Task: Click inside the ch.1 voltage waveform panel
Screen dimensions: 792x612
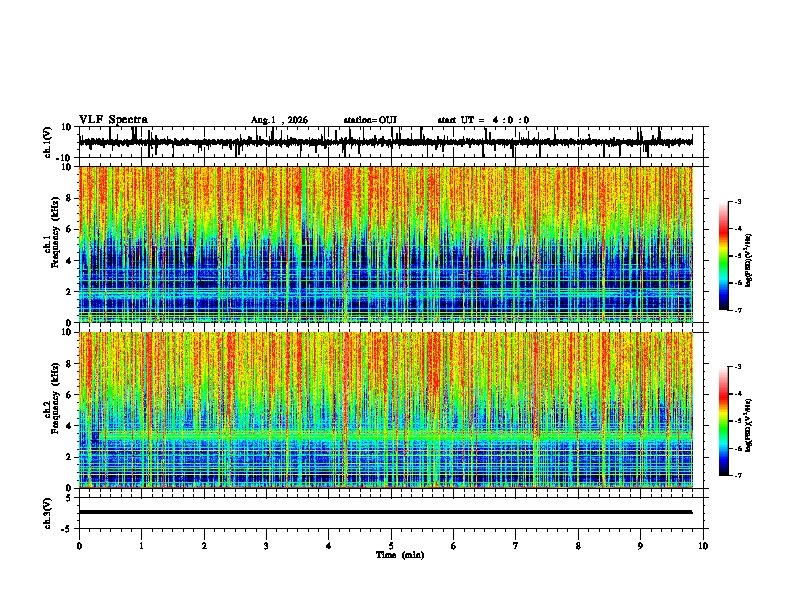Action: 391,142
